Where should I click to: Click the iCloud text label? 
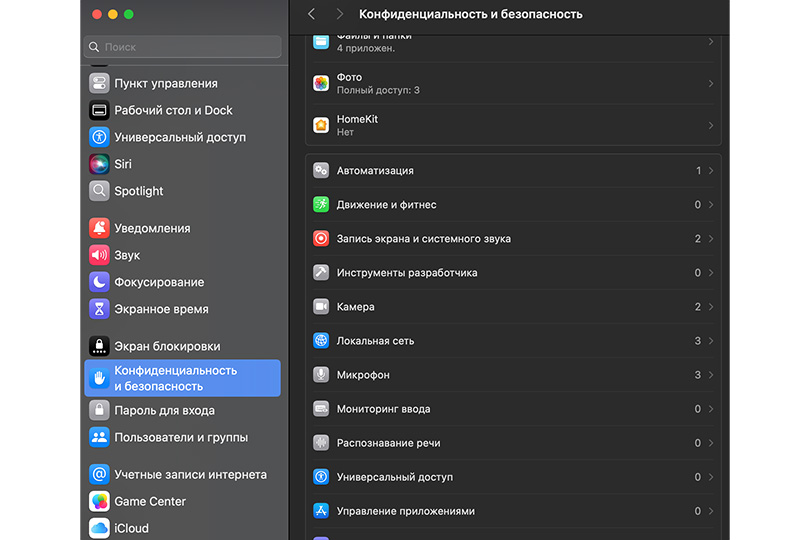tap(131, 528)
